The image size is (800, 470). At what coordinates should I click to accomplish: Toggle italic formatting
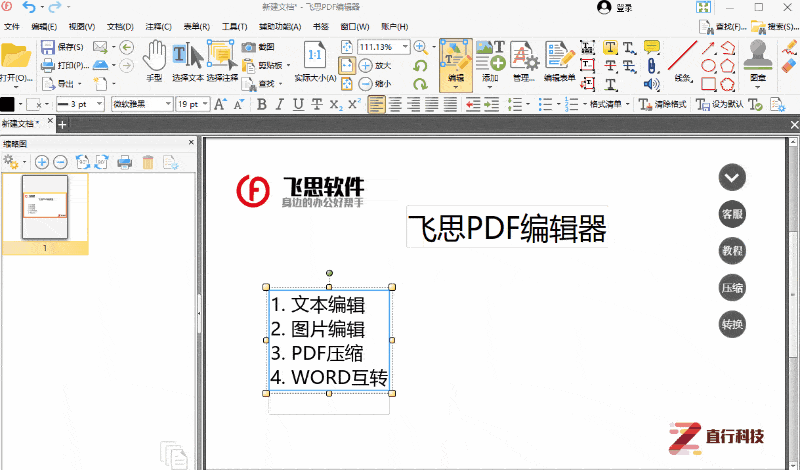[280, 105]
